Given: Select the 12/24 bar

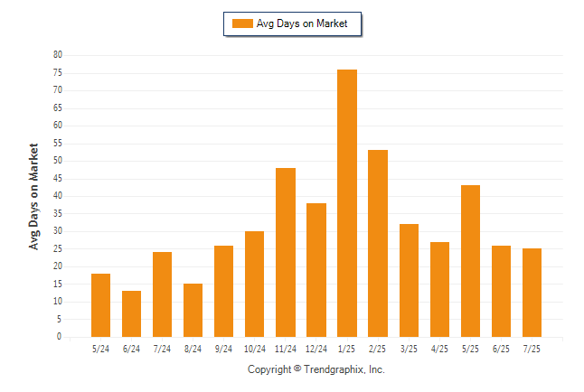Looking at the screenshot, I should point(316,270).
